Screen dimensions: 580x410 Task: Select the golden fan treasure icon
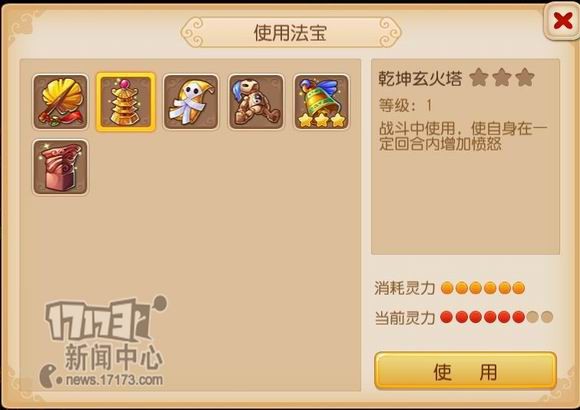tap(60, 102)
